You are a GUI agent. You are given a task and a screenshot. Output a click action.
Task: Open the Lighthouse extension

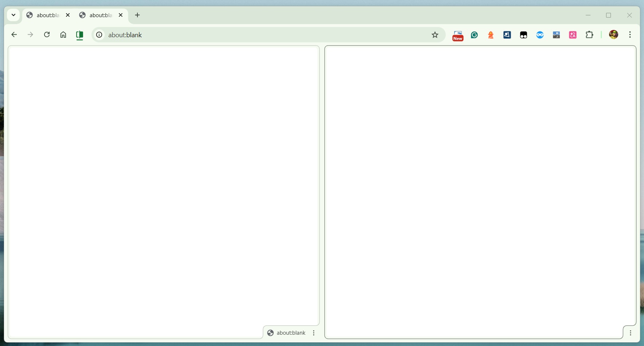click(491, 35)
